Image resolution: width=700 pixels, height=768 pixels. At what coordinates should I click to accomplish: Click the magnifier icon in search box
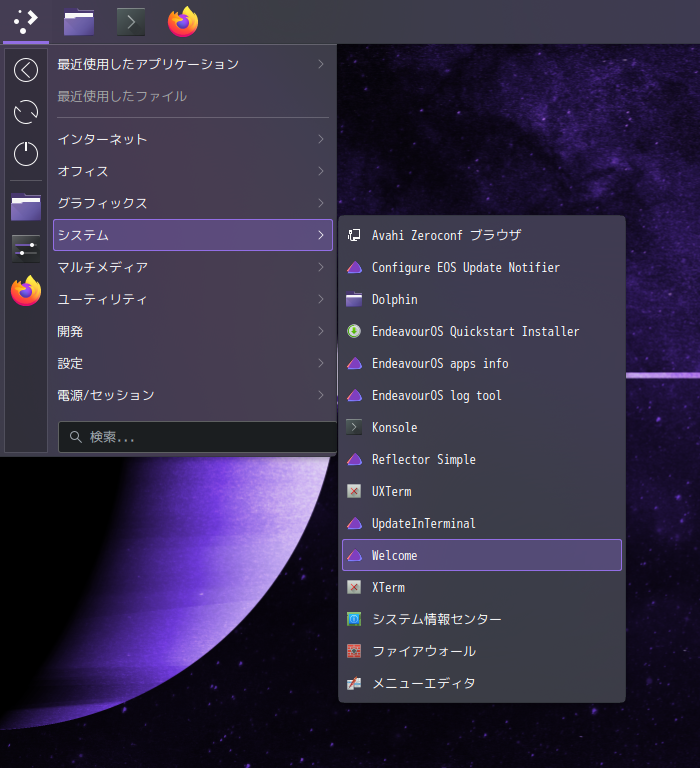(x=75, y=437)
